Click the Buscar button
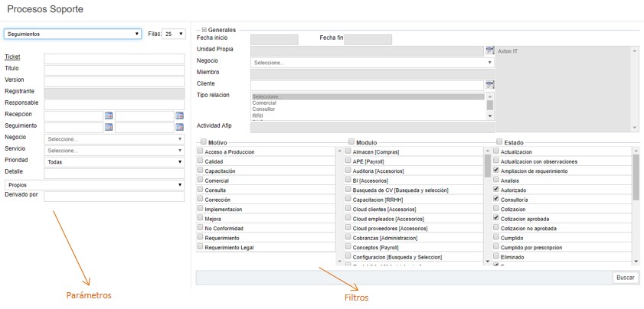The width and height of the screenshot is (644, 309). [x=625, y=277]
